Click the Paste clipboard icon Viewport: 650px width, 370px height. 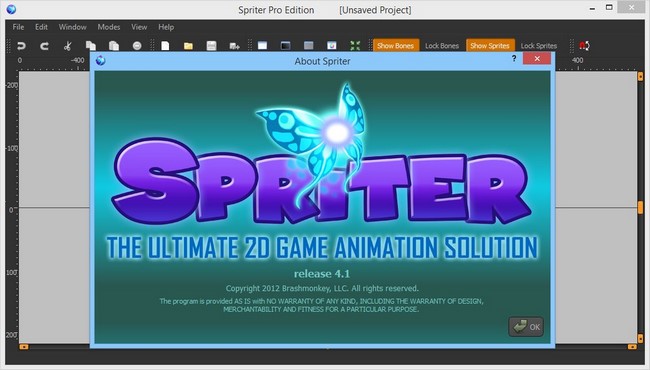pyautogui.click(x=114, y=46)
